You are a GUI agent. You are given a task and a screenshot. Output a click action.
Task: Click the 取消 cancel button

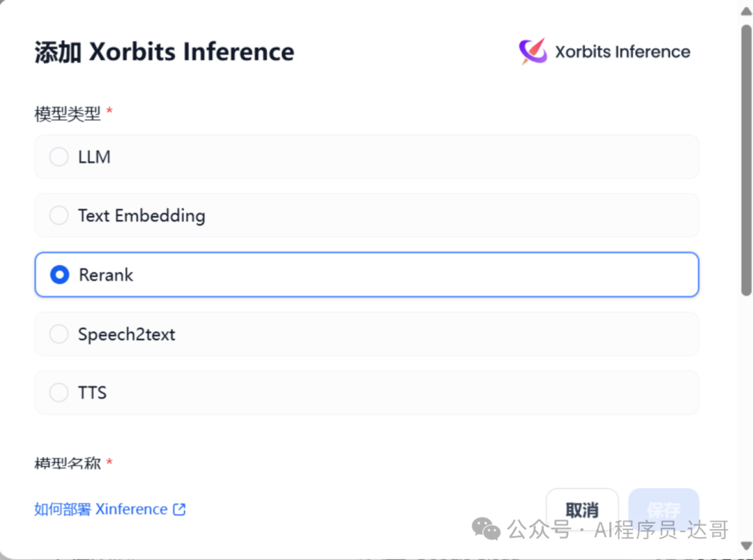click(x=582, y=510)
